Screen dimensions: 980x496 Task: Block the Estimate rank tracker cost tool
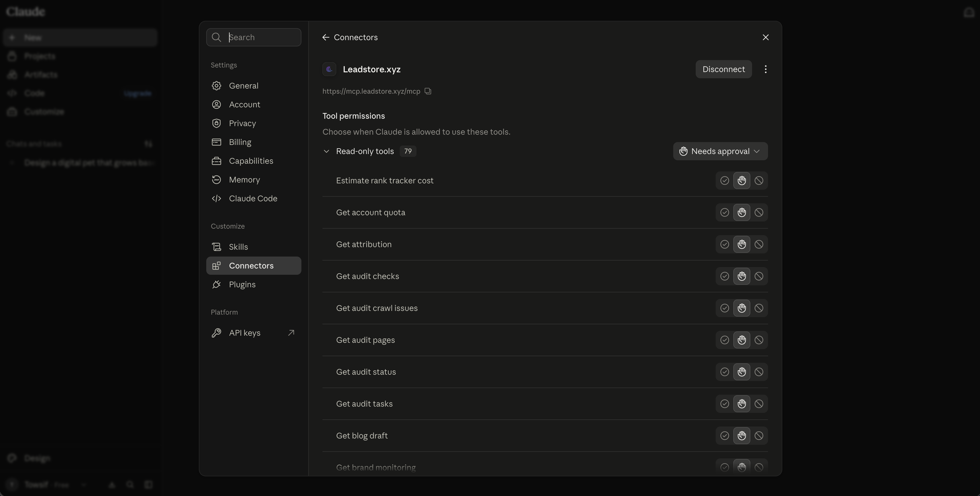coord(759,181)
